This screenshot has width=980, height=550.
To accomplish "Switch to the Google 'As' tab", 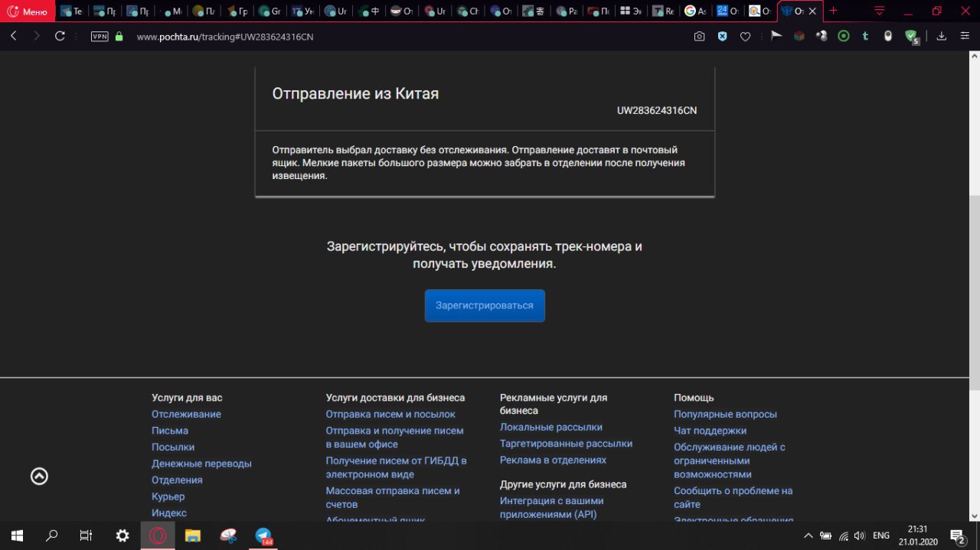I will [x=697, y=11].
